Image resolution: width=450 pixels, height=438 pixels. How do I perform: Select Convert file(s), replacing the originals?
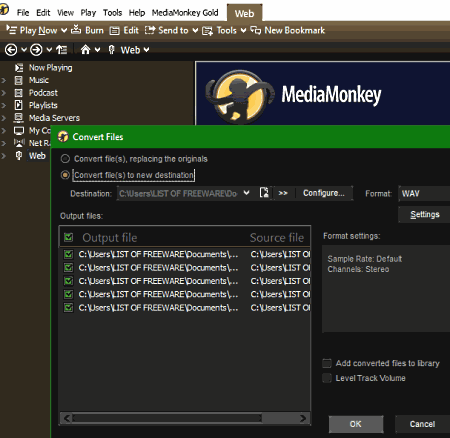coord(65,159)
